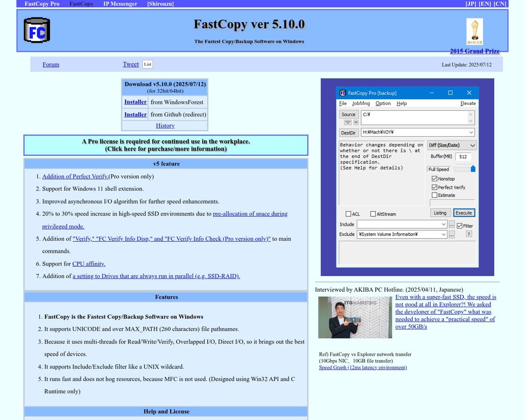Click the List icon next to Tweet
Screen dimensions: 525x420
click(147, 64)
